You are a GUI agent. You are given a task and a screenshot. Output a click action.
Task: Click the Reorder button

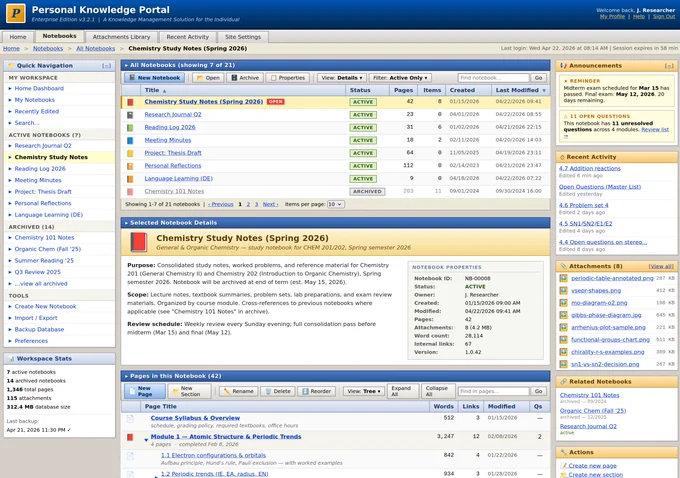(x=317, y=391)
